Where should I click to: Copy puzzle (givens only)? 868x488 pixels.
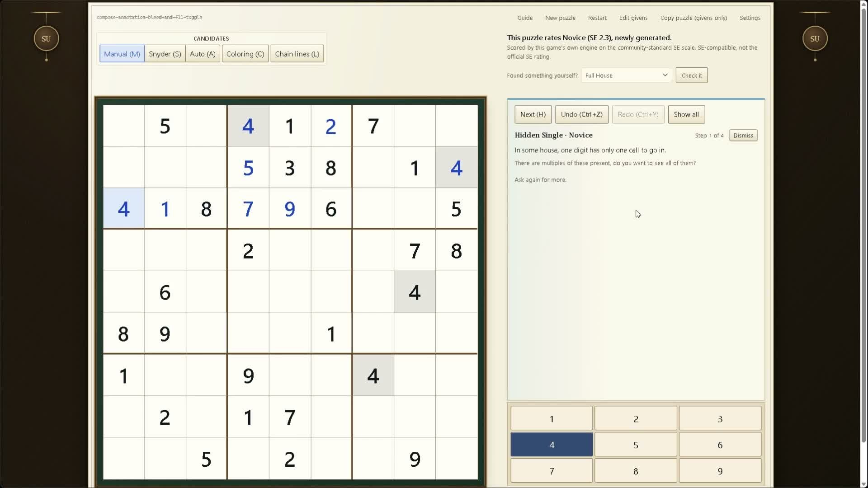693,18
